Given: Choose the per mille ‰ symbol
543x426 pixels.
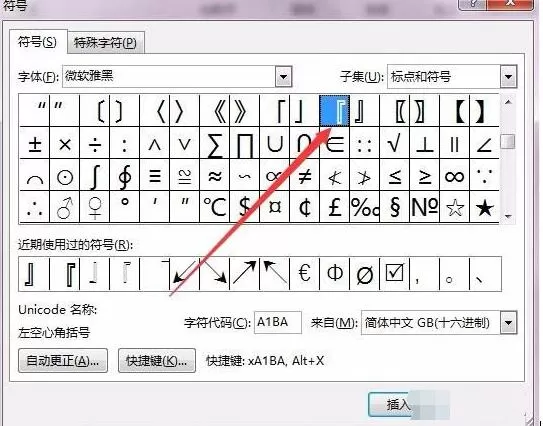Looking at the screenshot, I should point(365,207).
